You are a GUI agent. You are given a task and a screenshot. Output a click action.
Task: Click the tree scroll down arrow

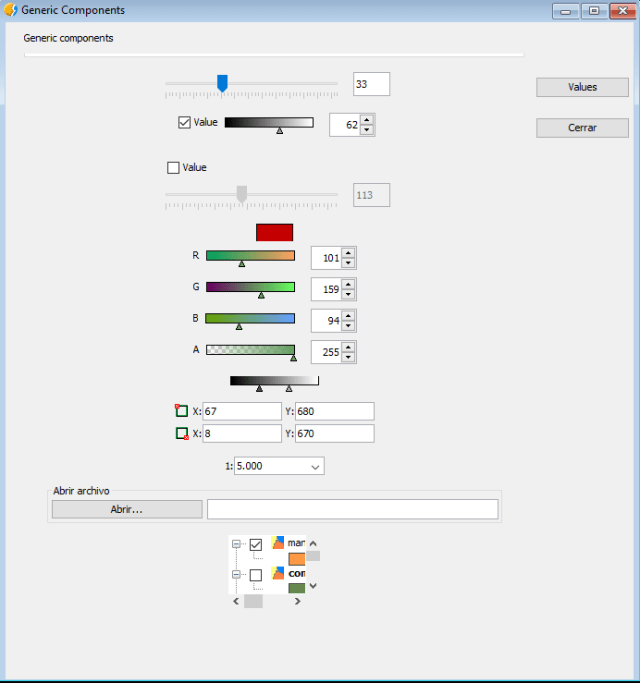pyautogui.click(x=313, y=586)
